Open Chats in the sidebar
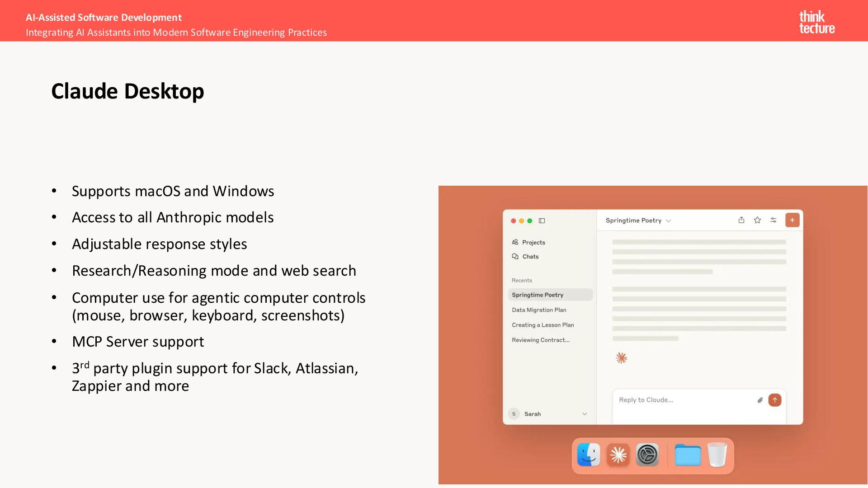The width and height of the screenshot is (868, 488). [530, 257]
